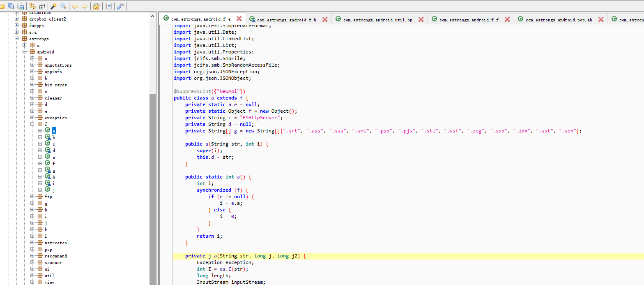Close the com.estrongs.android.f.h tab
This screenshot has height=285, width=644.
pos(325,19)
